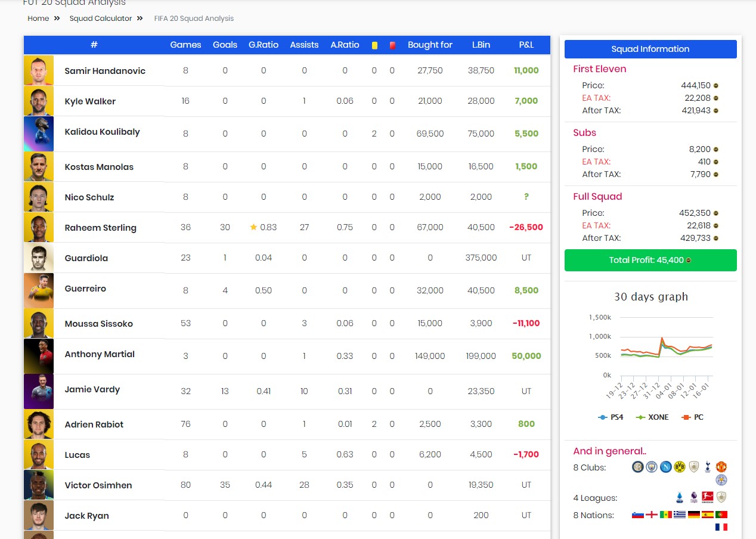Click the # column header
Image resolution: width=756 pixels, height=539 pixels.
tap(94, 45)
